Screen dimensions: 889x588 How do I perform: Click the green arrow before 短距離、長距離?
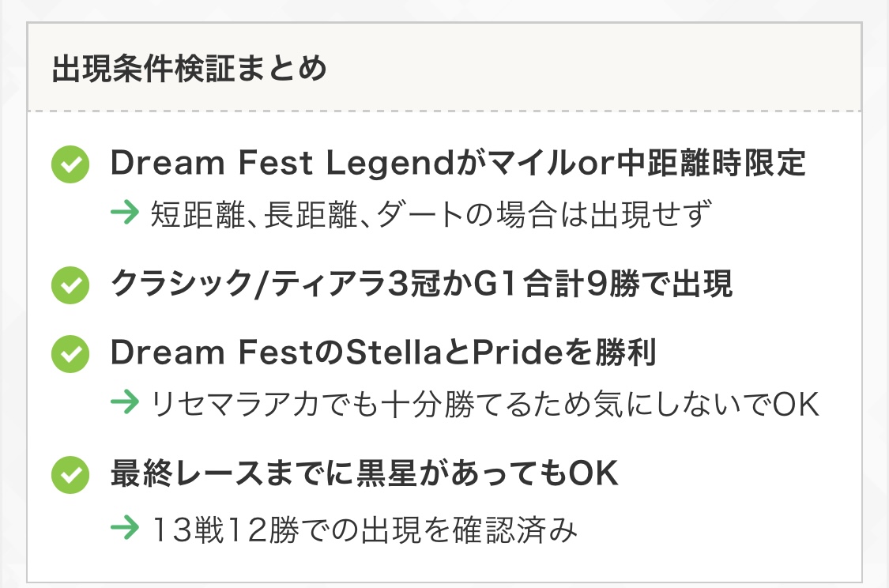pyautogui.click(x=125, y=214)
